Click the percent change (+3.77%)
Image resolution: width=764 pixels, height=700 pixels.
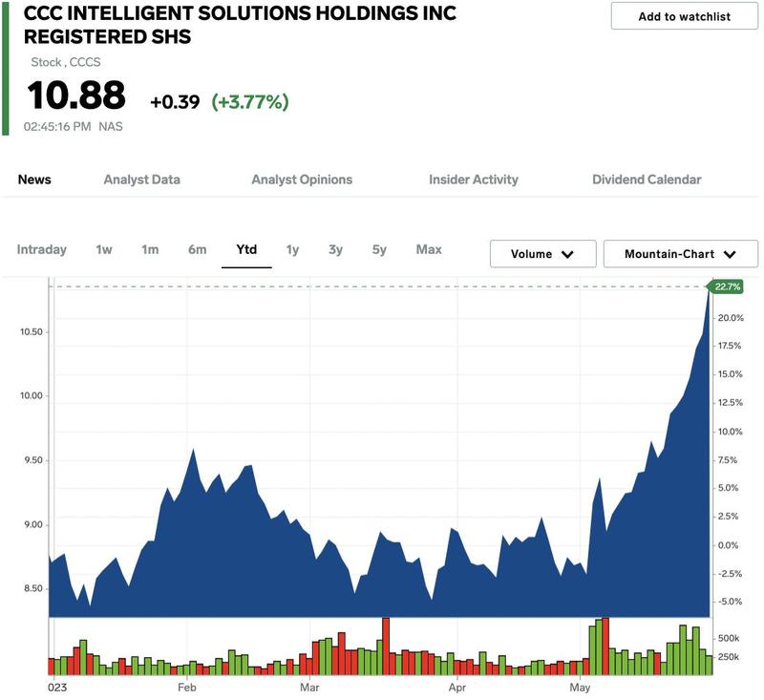coord(250,102)
